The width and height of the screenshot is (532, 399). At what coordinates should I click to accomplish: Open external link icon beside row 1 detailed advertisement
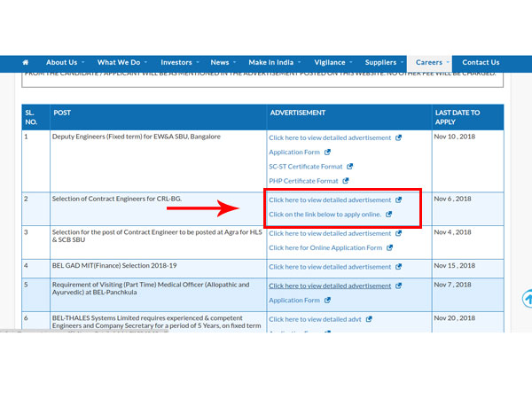pyautogui.click(x=399, y=137)
